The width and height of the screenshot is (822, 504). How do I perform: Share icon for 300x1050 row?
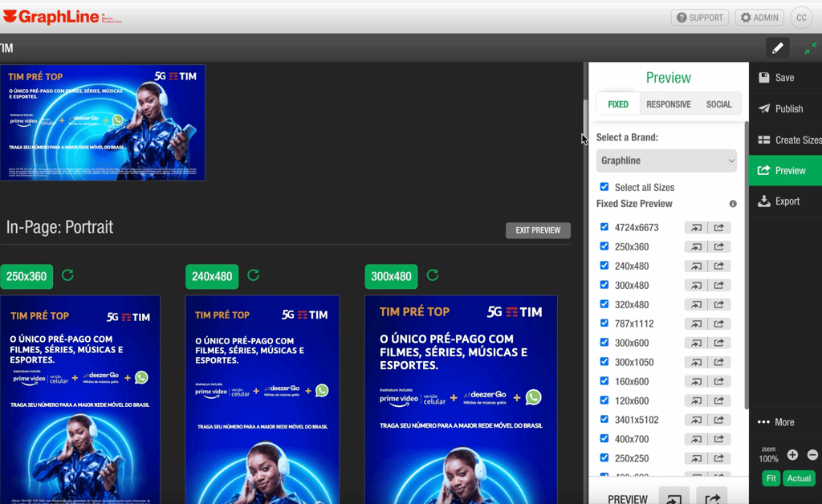pyautogui.click(x=718, y=362)
